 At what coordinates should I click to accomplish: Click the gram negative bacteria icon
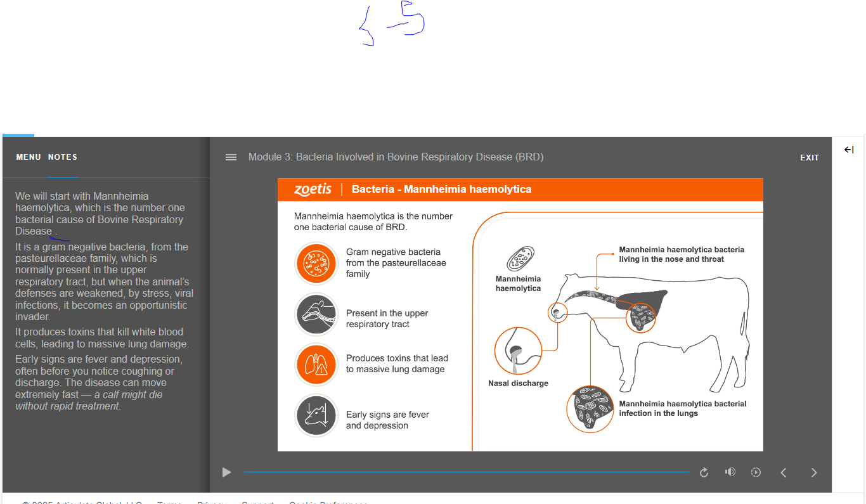pos(316,263)
